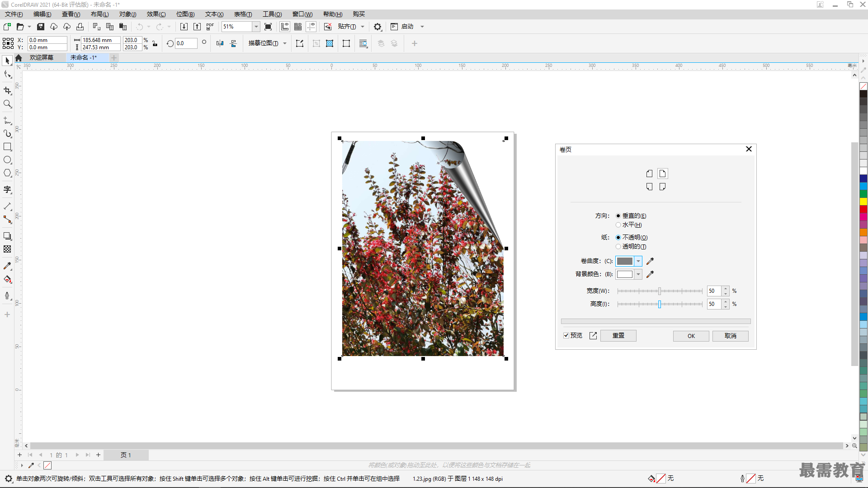
Task: Expand the 贴齐 snap dropdown
Action: (363, 27)
